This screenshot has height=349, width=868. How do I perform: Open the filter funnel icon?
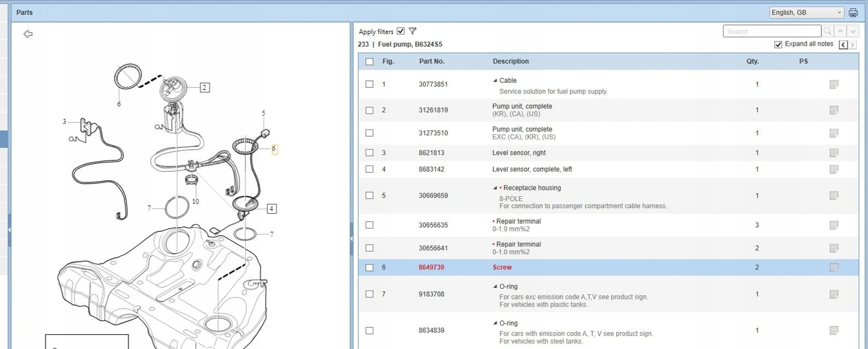[412, 31]
